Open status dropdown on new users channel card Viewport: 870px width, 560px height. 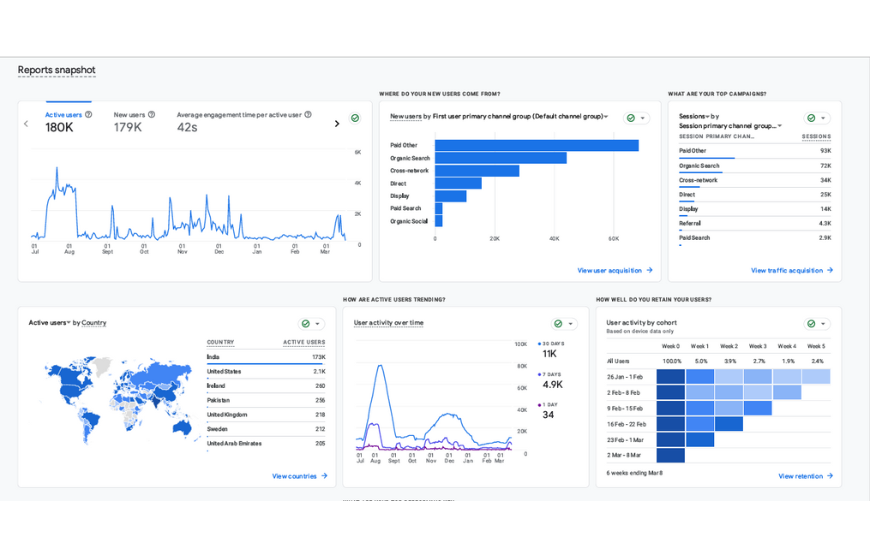pos(643,118)
